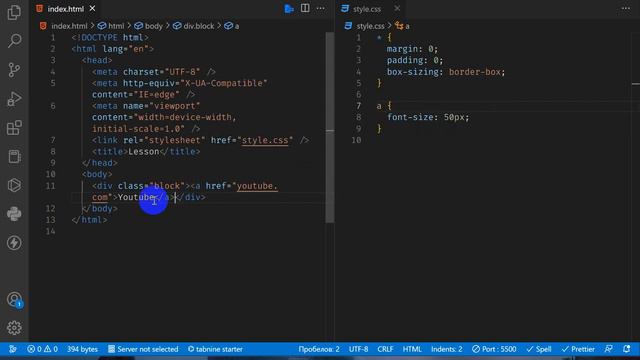Open the Manage gear icon

[14, 328]
